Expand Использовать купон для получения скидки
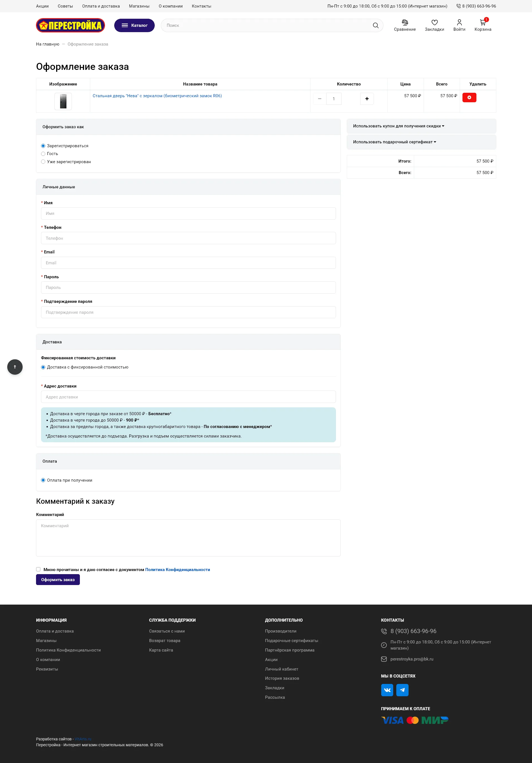Screen dimensions: 532x763 tap(399, 126)
